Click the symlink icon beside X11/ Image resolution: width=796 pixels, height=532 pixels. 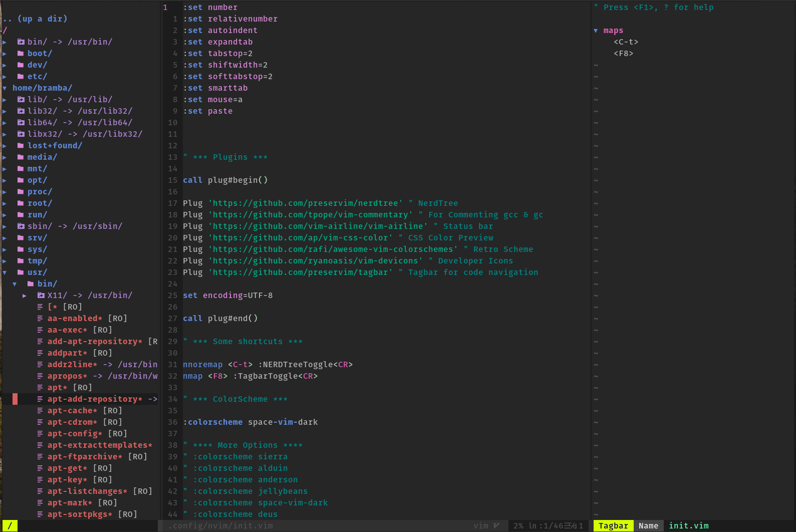pos(41,295)
